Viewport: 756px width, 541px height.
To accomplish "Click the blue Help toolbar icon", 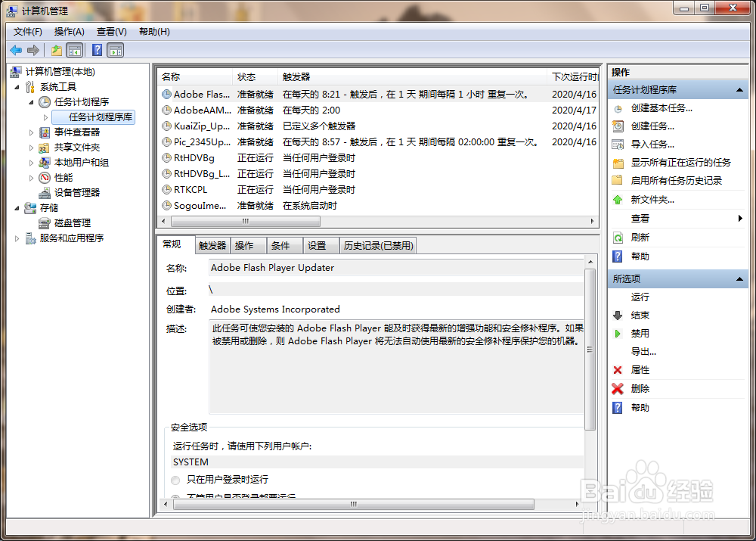I will tap(97, 50).
